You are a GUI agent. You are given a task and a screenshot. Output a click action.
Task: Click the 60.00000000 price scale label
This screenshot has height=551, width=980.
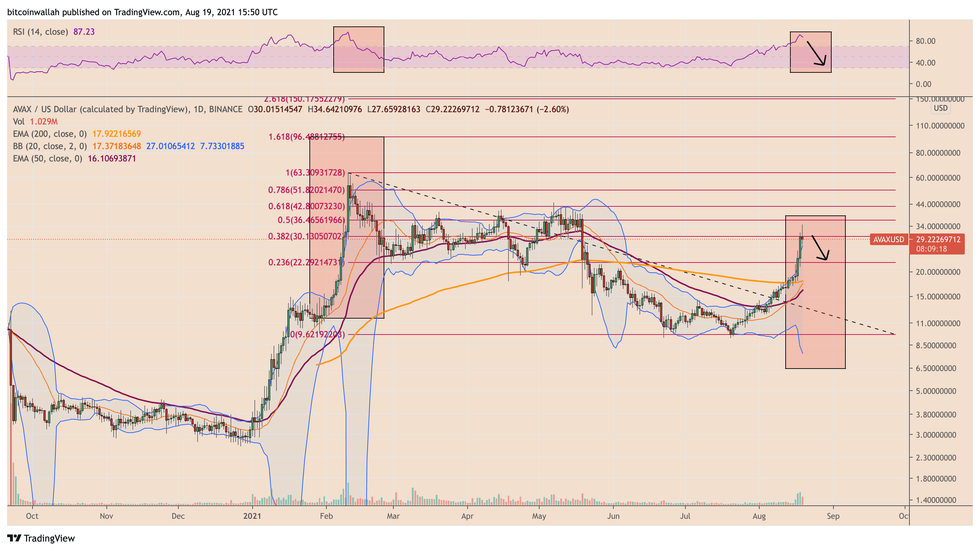938,178
